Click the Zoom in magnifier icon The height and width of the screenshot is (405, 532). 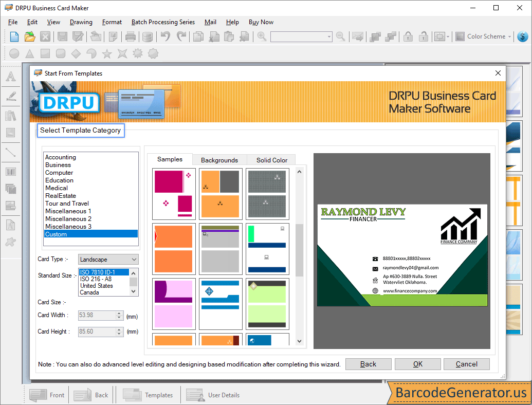262,36
